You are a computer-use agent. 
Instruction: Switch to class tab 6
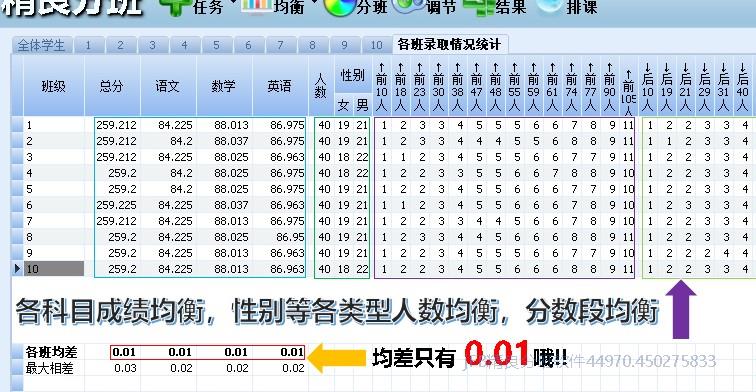click(248, 45)
